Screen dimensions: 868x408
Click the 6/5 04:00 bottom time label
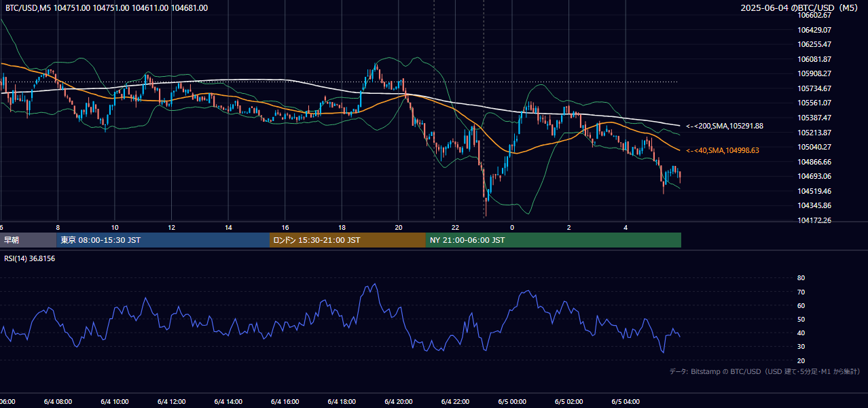626,402
